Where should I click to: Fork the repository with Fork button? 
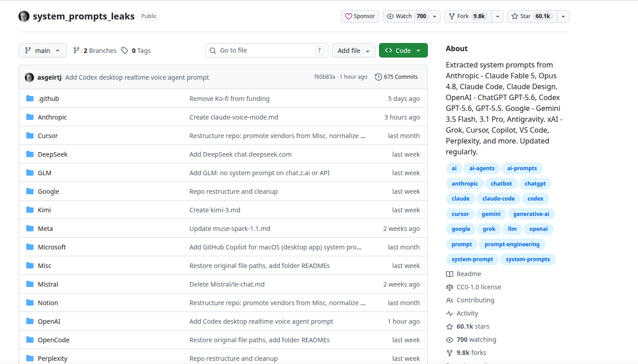[x=468, y=16]
